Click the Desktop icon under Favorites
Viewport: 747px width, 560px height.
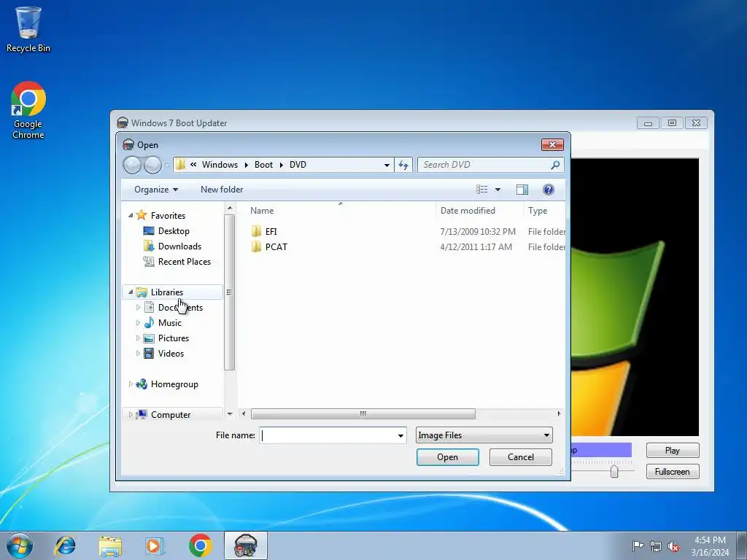coord(149,231)
